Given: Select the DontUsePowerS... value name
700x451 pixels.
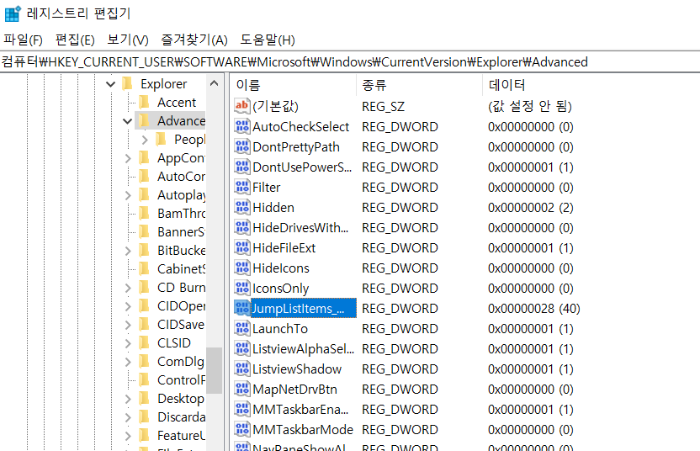Looking at the screenshot, I should (302, 167).
